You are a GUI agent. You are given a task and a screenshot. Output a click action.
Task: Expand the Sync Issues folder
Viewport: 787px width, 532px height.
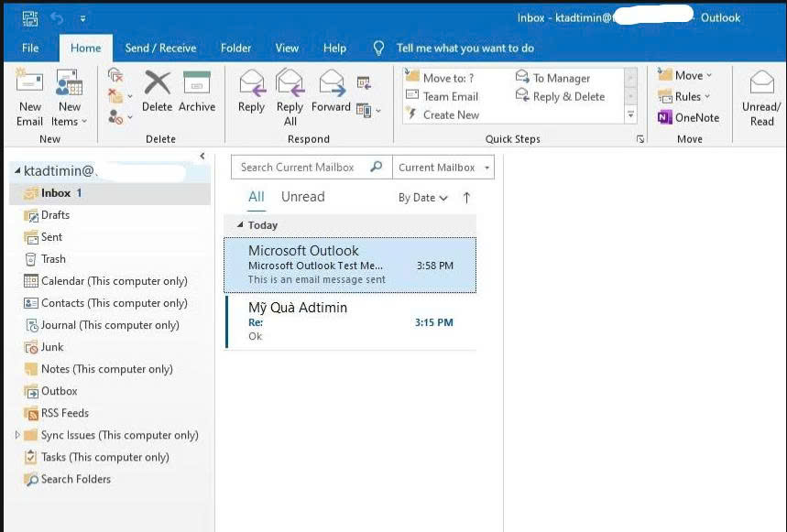(17, 435)
